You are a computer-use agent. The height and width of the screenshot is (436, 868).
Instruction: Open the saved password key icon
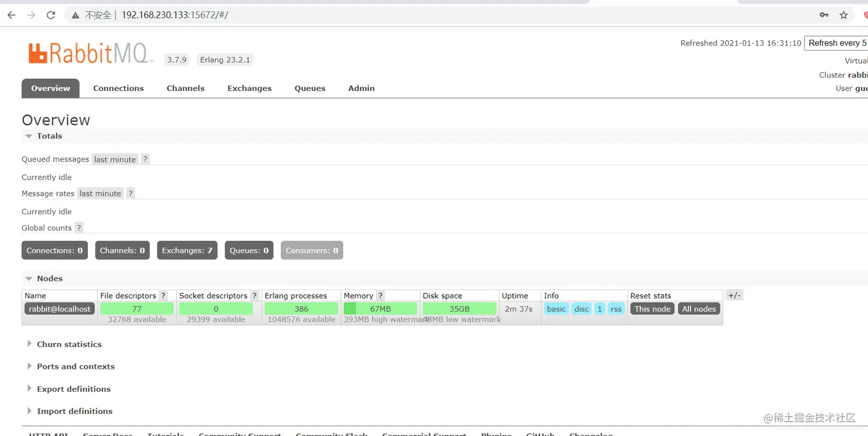click(x=824, y=15)
